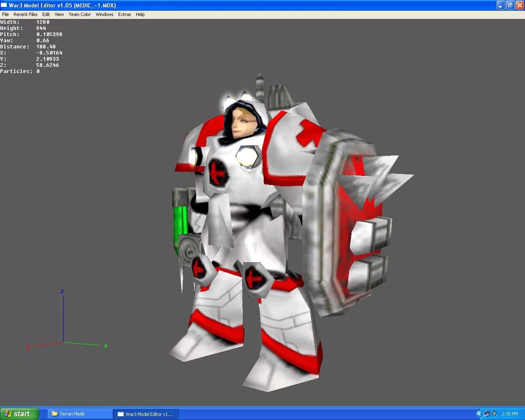525x420 pixels.
Task: Click the tray icon left of the clock
Action: 494,414
